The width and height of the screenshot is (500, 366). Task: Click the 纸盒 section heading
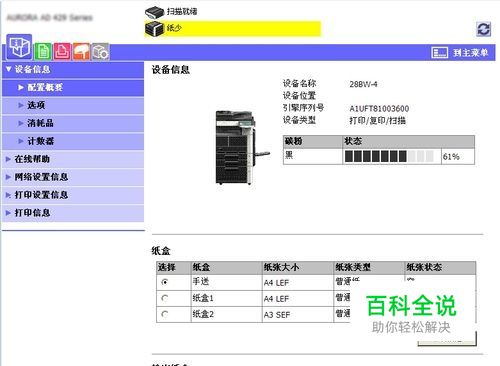click(161, 251)
